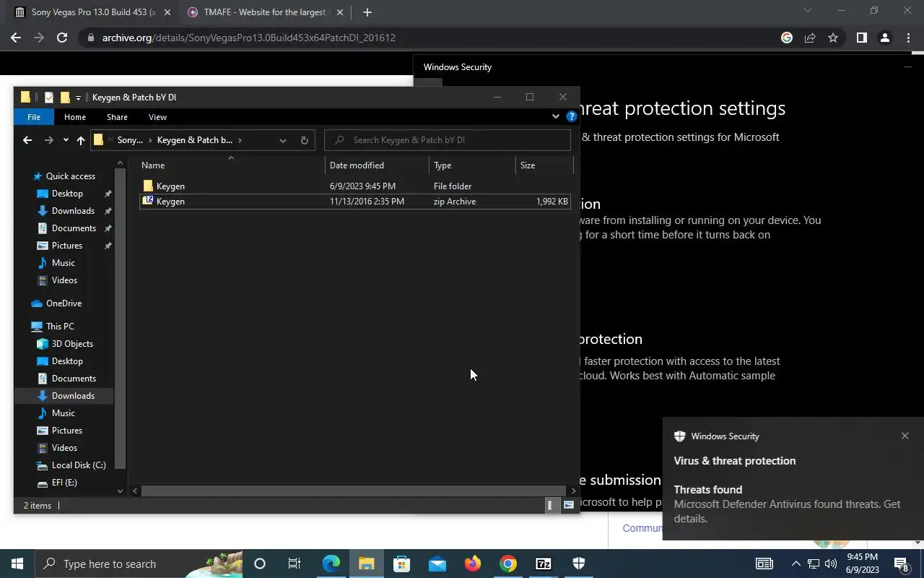Viewport: 924px width, 578px height.
Task: Open the notification center icon
Action: tap(902, 564)
